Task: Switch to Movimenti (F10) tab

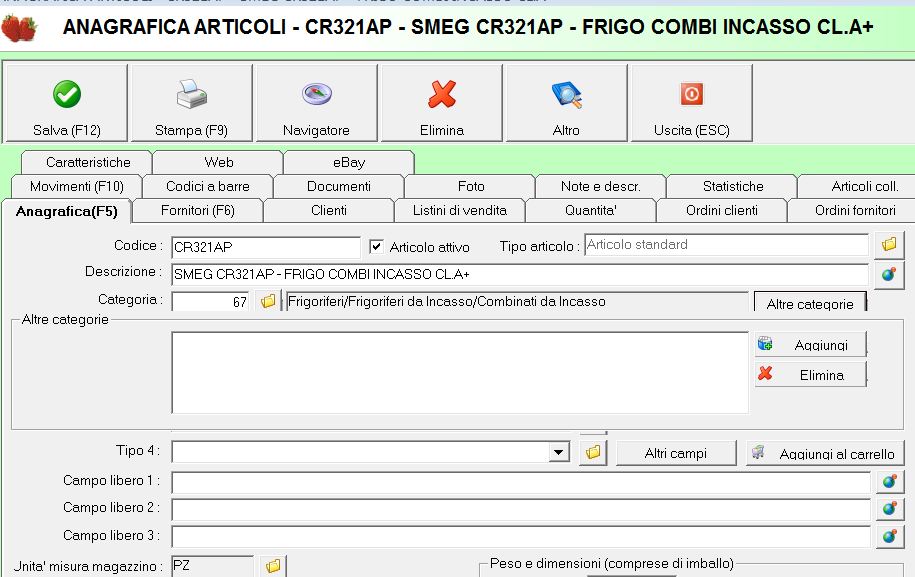Action: point(76,186)
